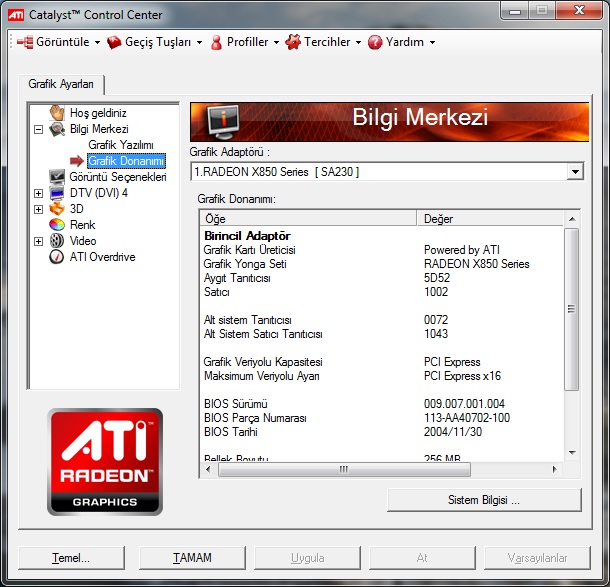Viewport: 610px width, 587px height.
Task: Click the vertical scrollbar thumb
Action: 571,309
